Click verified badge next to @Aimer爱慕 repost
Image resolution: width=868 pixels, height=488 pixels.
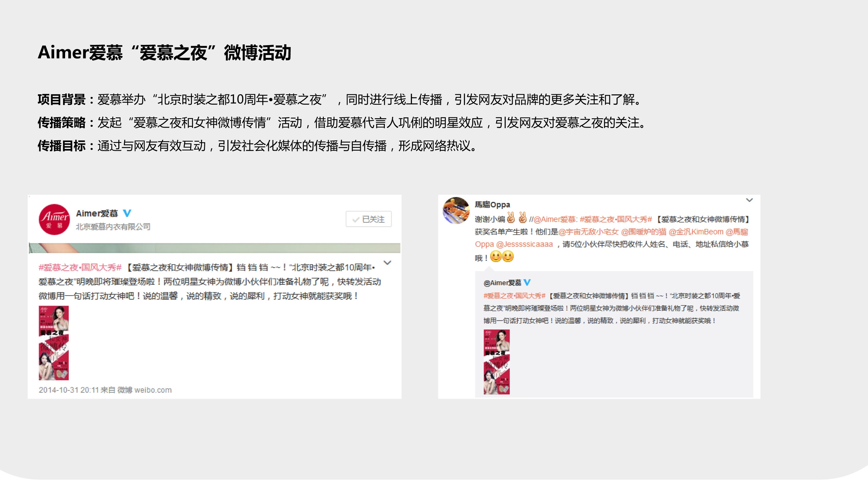(527, 283)
